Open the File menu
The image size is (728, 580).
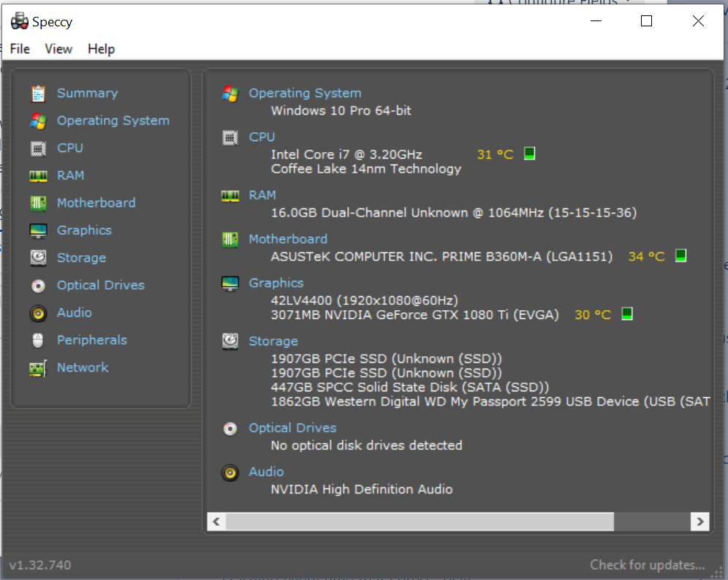(x=20, y=49)
